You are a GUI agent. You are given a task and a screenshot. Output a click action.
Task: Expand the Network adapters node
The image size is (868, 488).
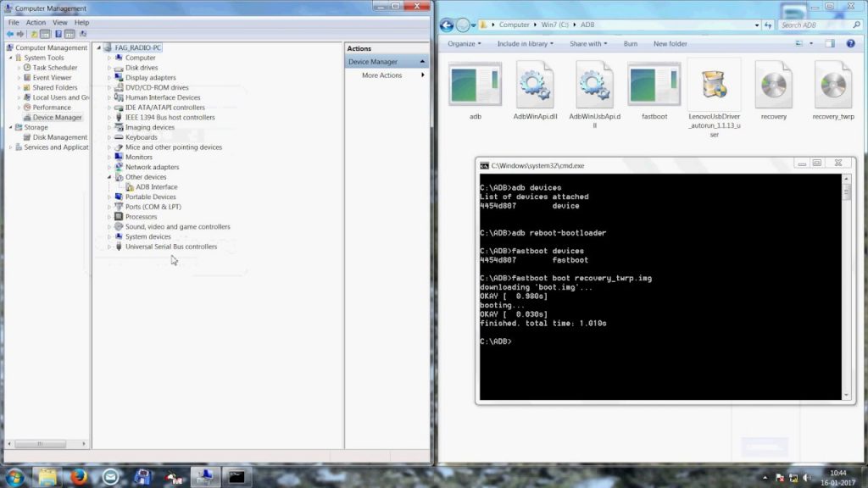(109, 167)
